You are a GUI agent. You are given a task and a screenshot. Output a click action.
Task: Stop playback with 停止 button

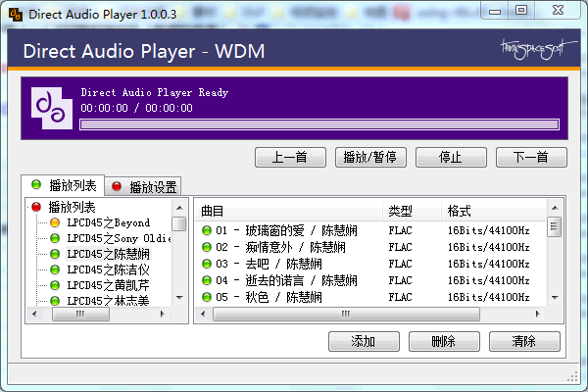(x=451, y=157)
